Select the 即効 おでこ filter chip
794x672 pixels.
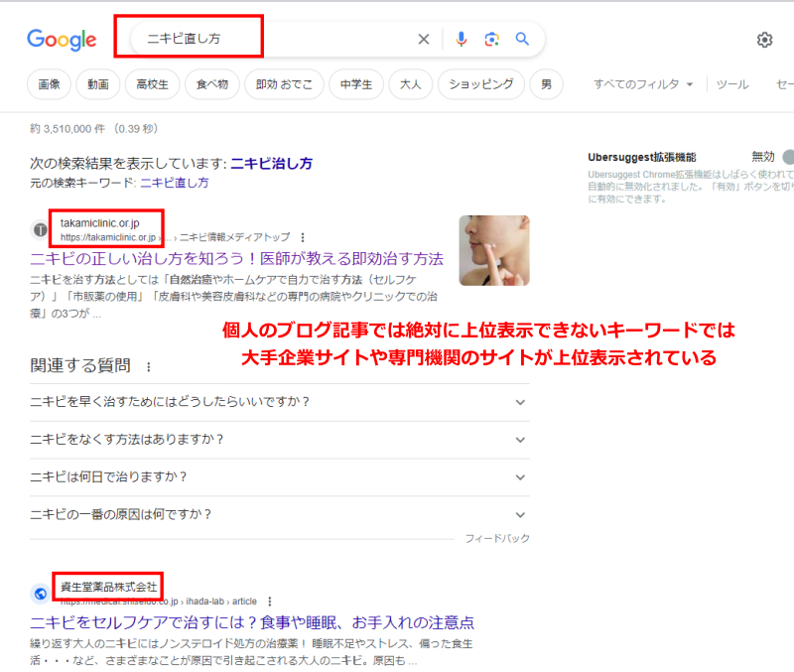pos(284,84)
